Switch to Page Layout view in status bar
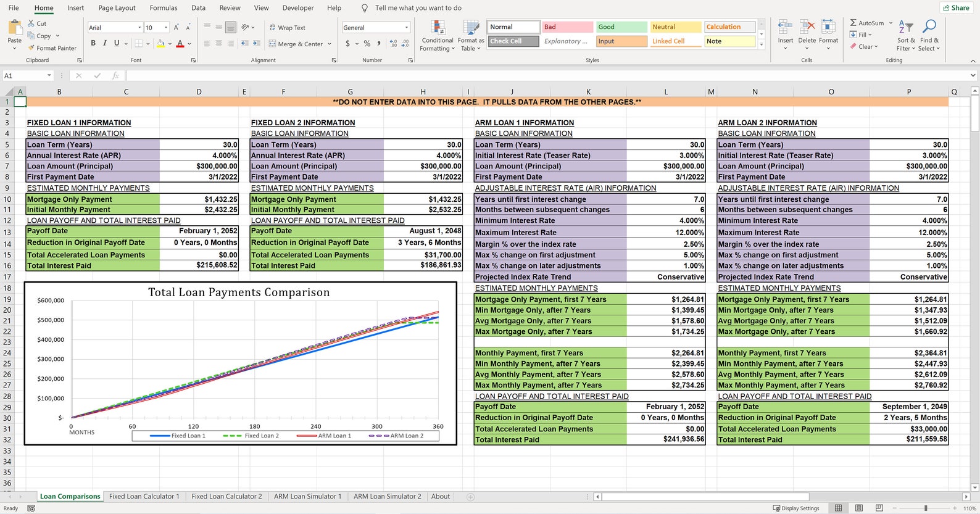Viewport: 980px width, 514px height. click(859, 508)
